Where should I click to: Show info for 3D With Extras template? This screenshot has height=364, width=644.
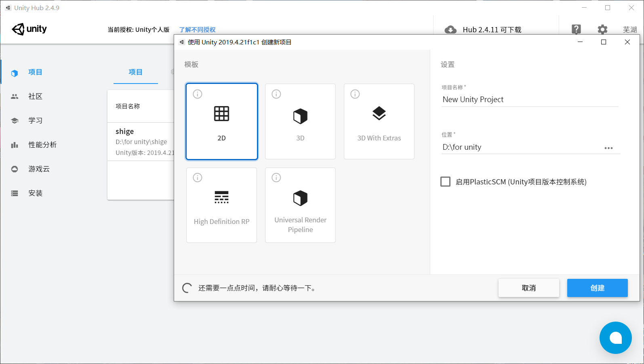[355, 94]
